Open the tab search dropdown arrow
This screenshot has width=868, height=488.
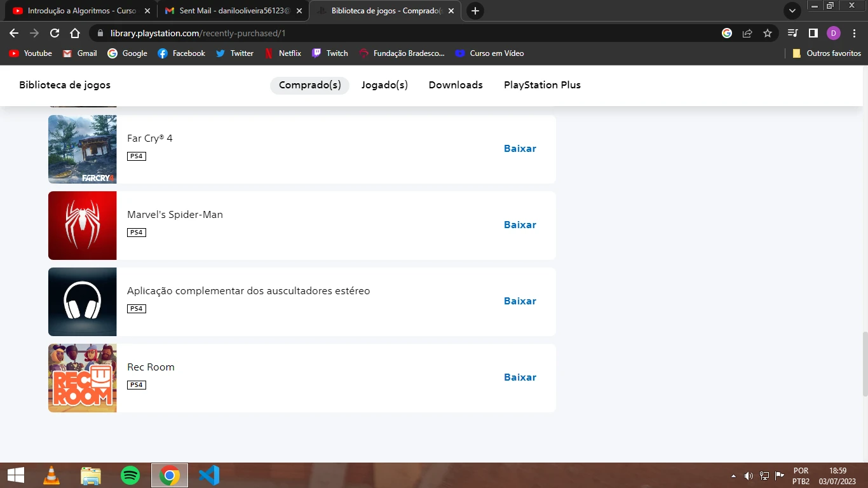(792, 11)
